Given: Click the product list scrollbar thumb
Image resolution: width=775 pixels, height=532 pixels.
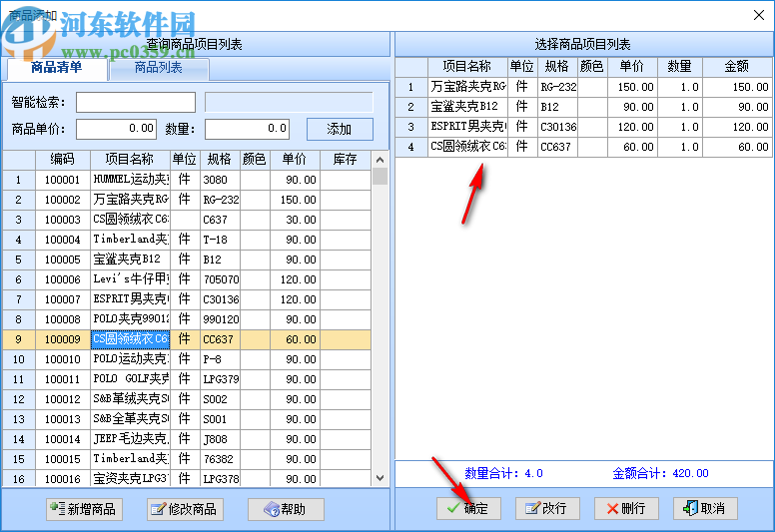Looking at the screenshot, I should [380, 177].
